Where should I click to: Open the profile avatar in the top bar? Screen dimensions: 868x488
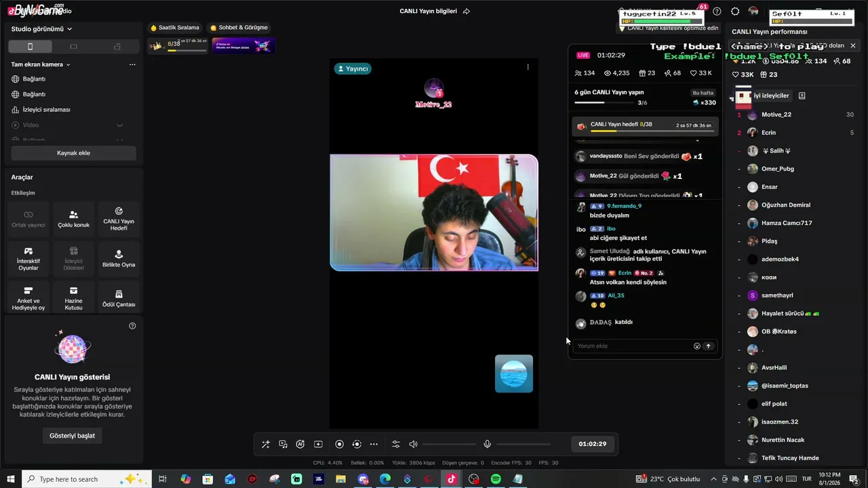753,12
